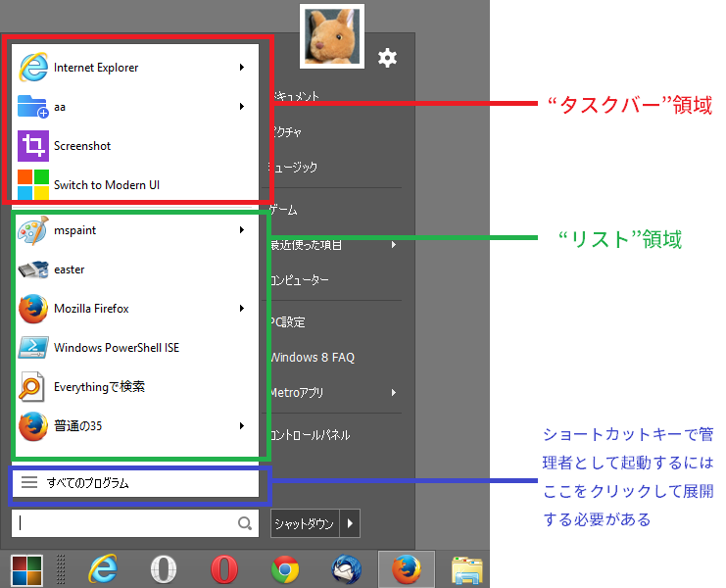The height and width of the screenshot is (588, 726).
Task: Click the user account kangaroo picture
Action: 332,36
